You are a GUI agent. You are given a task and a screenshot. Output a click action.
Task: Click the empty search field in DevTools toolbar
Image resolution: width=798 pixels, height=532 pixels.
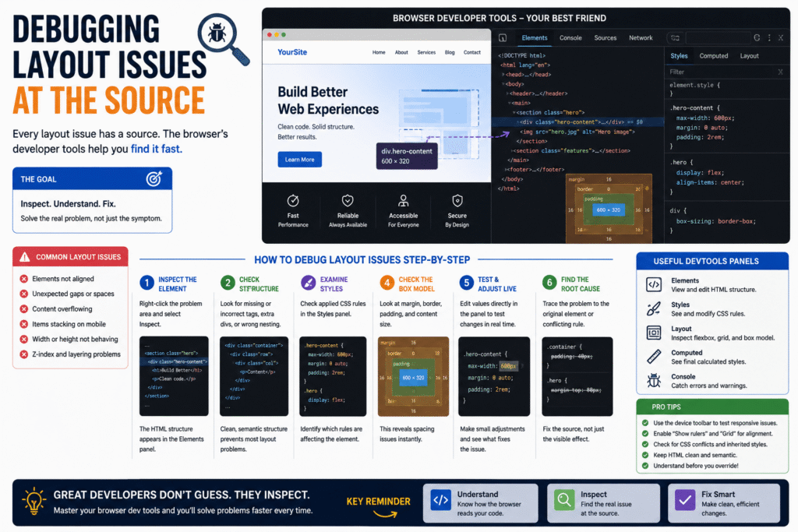coord(718,38)
